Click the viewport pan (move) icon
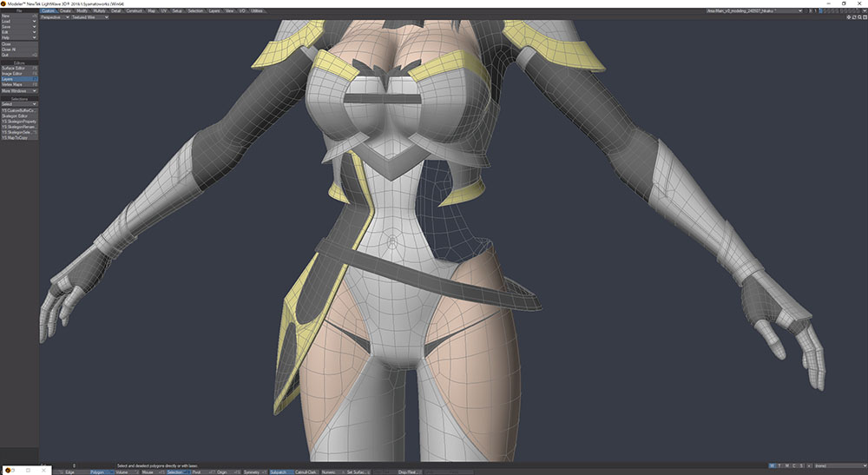Viewport: 868px width, 475px height. pos(849,16)
